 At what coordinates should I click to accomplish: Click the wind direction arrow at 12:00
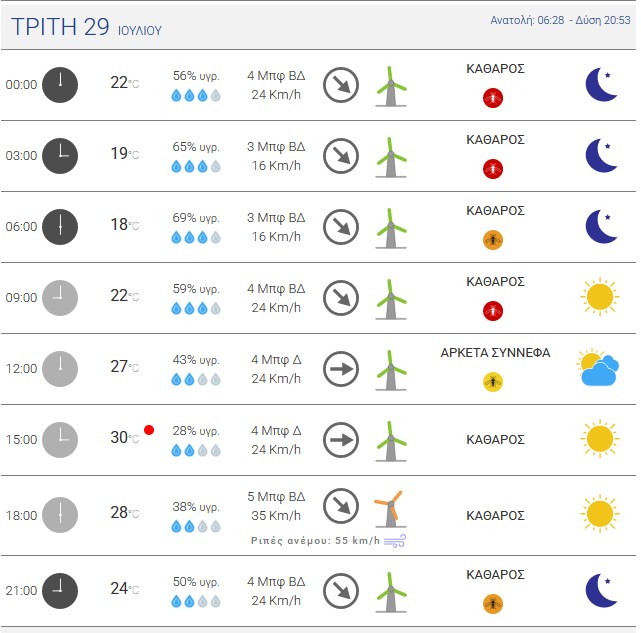[341, 369]
